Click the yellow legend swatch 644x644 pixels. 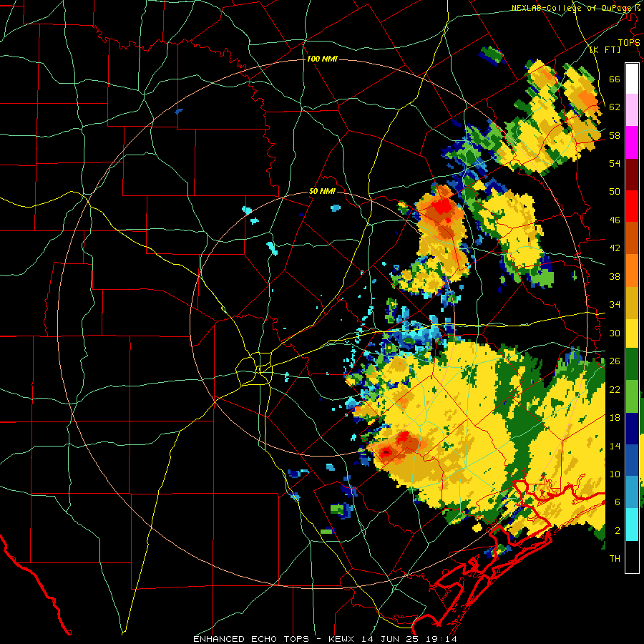pyautogui.click(x=632, y=333)
